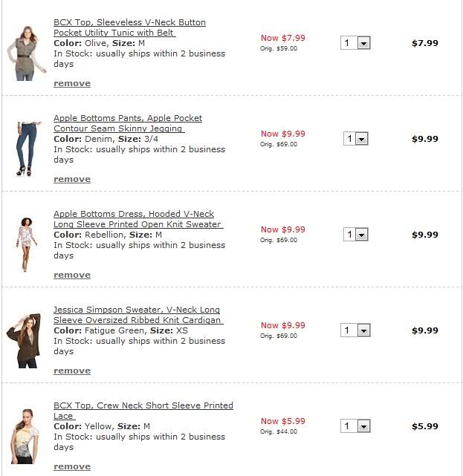The image size is (463, 476).
Task: Click the denim skinny jegging thumbnail image
Action: coord(27,149)
